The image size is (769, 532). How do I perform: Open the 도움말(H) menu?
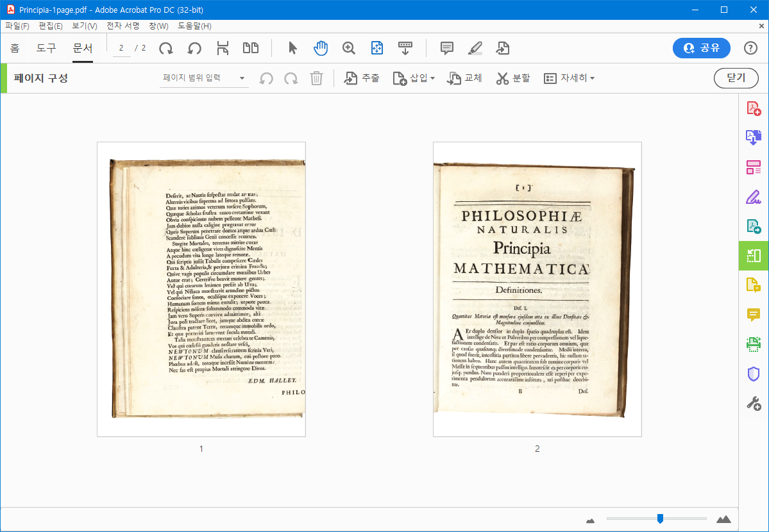[x=195, y=26]
